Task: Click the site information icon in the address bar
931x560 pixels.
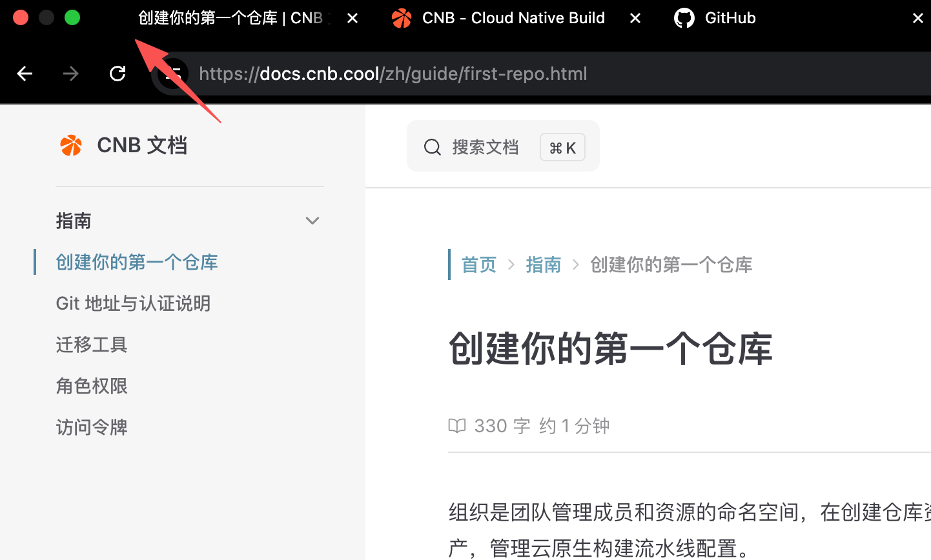Action: pos(172,74)
